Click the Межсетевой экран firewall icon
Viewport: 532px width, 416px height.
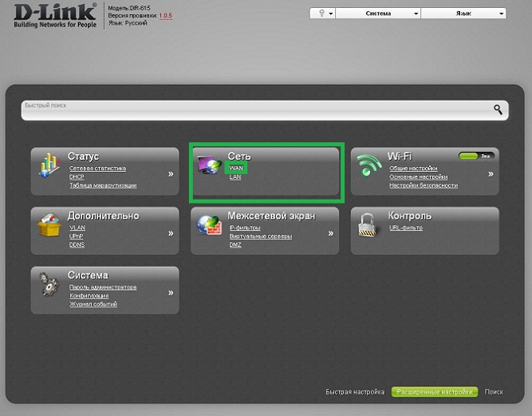(210, 226)
